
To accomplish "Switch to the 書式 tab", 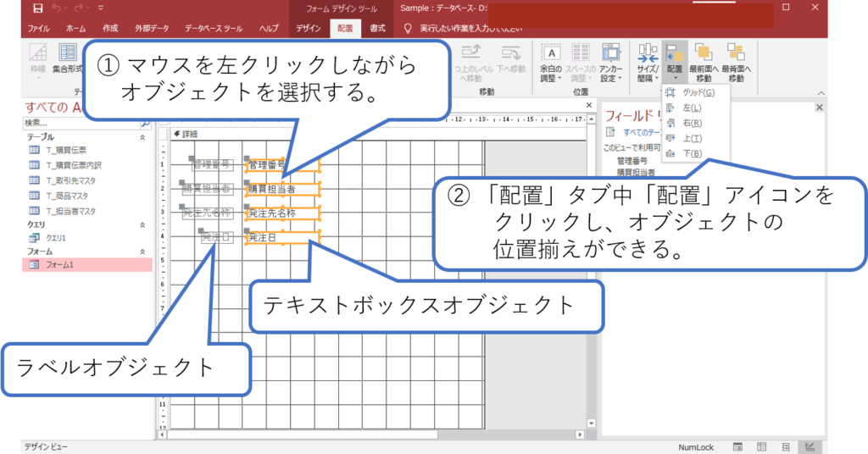I will (377, 28).
